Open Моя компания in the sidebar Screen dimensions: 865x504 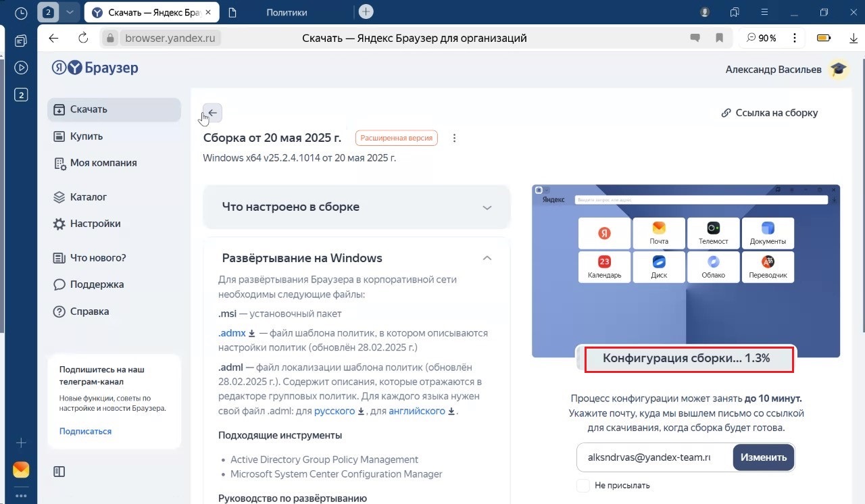click(x=114, y=163)
